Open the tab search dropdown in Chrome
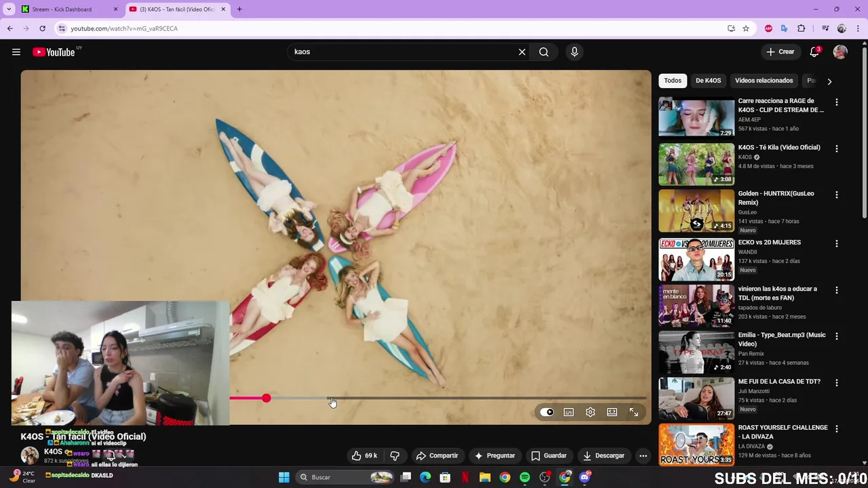Screen dimensions: 868x488 pos(9,9)
